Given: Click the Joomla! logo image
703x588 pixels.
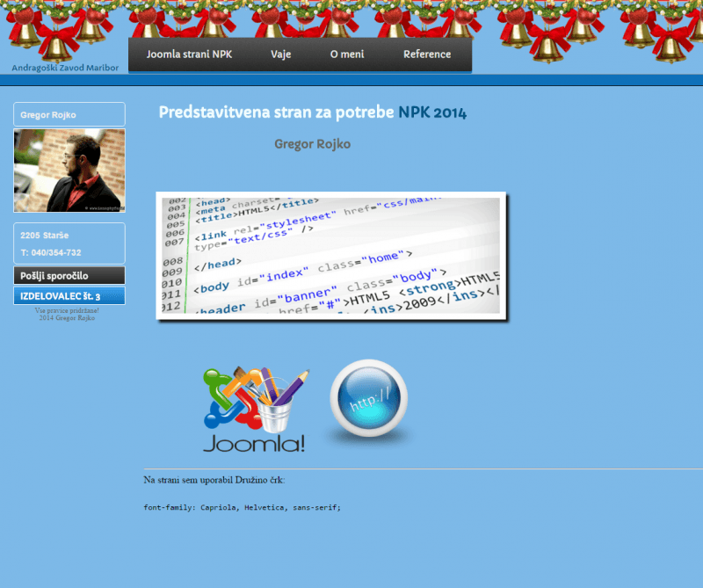Looking at the screenshot, I should point(255,410).
